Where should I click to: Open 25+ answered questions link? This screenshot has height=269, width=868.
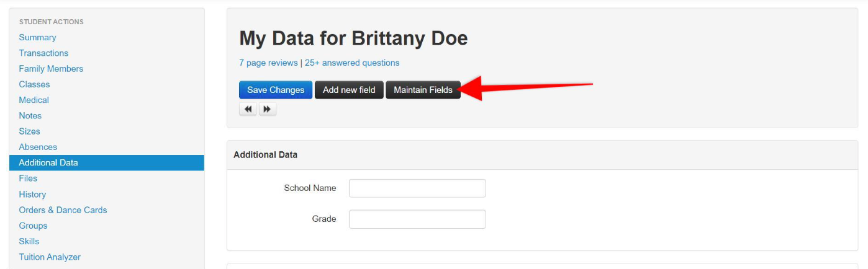point(352,63)
